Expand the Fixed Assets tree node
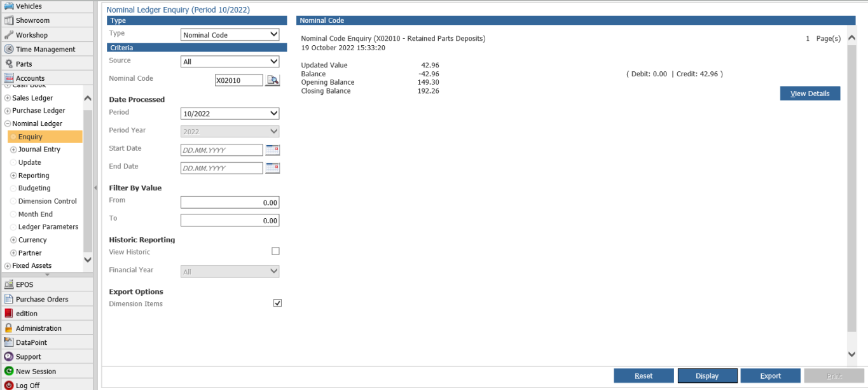Screen dimensions: 868x390 tap(8, 266)
